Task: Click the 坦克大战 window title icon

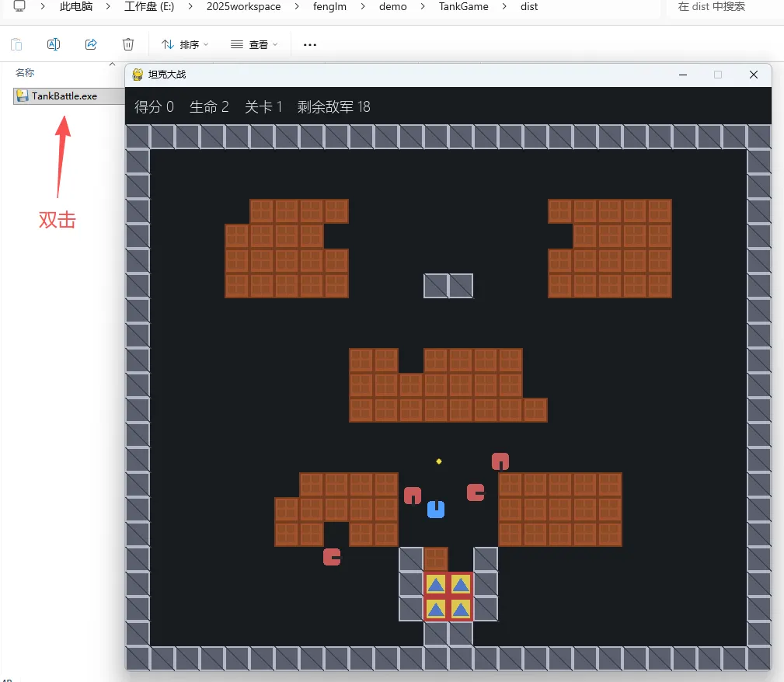Action: pos(138,75)
